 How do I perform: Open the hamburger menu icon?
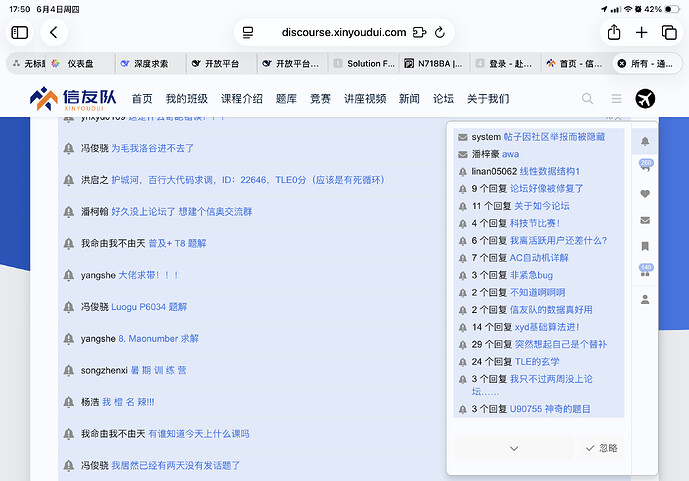[x=616, y=99]
